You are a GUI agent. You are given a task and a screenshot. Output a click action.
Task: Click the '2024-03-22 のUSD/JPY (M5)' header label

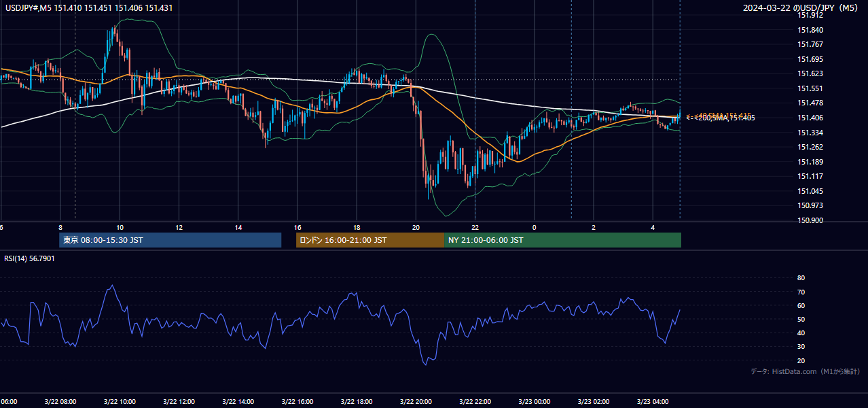click(x=801, y=8)
